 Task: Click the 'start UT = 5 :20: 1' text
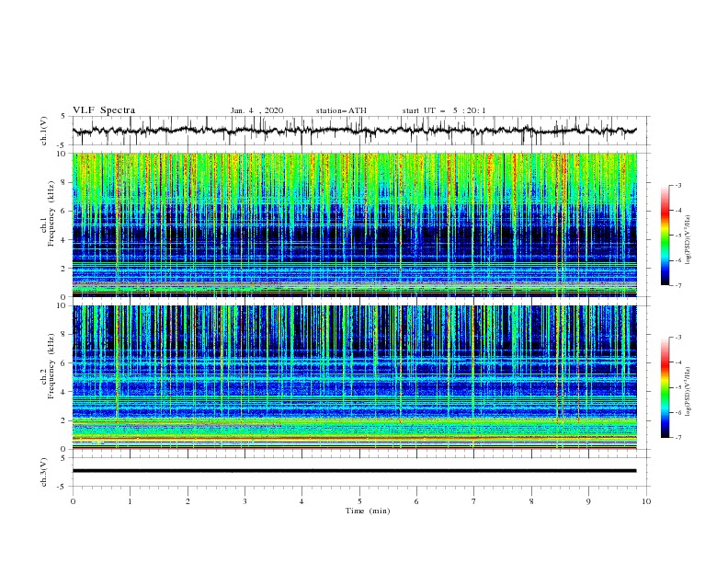[444, 110]
